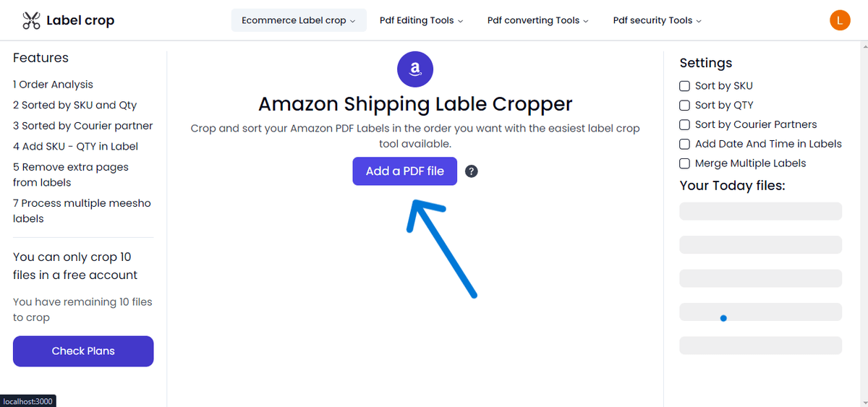Select the Add SKU - QTY in Label feature
Screen dimensions: 868x407
(75, 146)
